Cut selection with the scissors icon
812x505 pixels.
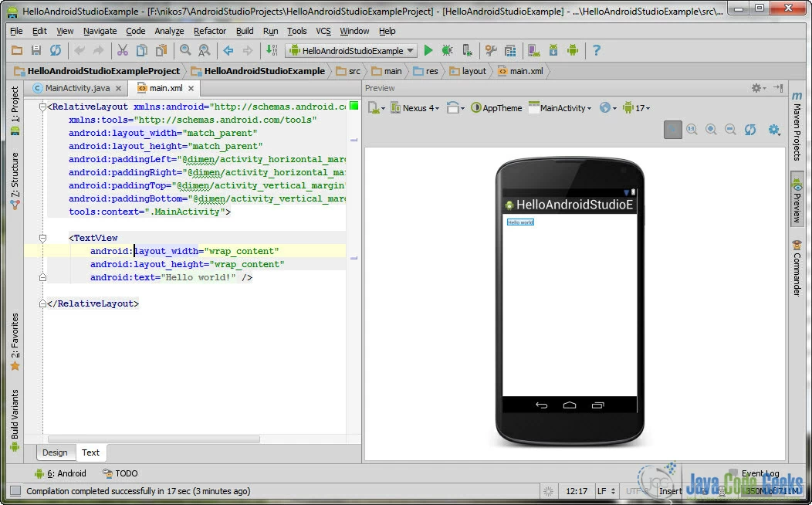point(122,50)
